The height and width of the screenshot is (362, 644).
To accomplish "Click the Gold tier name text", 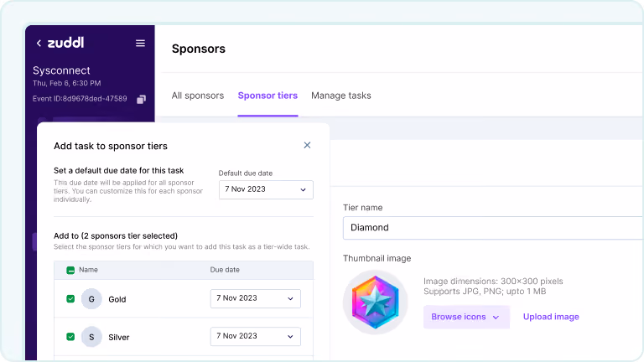I will click(117, 299).
